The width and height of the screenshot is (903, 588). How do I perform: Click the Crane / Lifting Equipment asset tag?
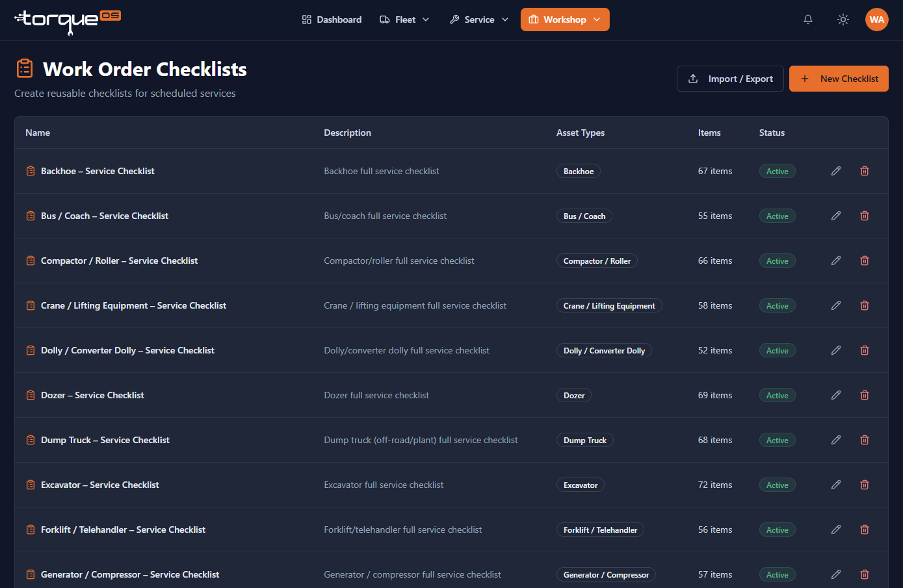609,306
